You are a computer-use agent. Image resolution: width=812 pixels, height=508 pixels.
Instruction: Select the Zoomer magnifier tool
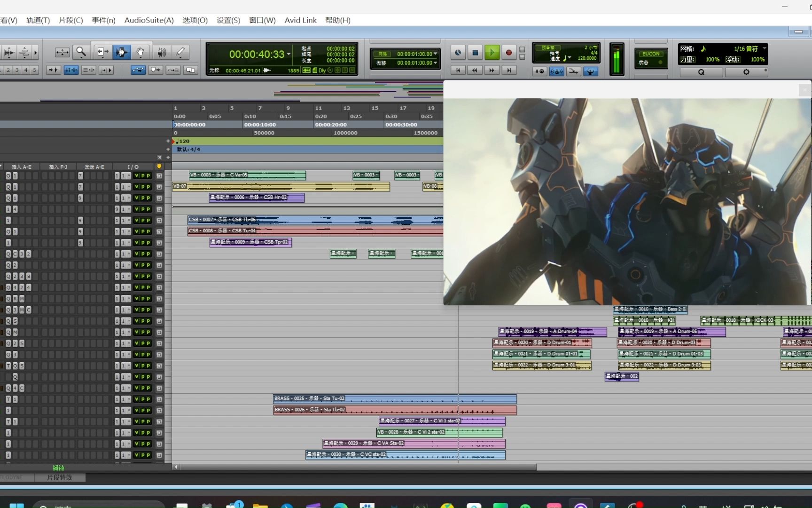pyautogui.click(x=81, y=52)
